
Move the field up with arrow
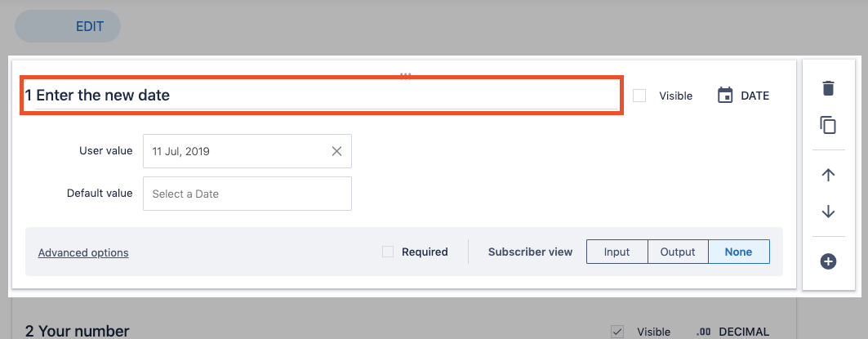[x=828, y=175]
